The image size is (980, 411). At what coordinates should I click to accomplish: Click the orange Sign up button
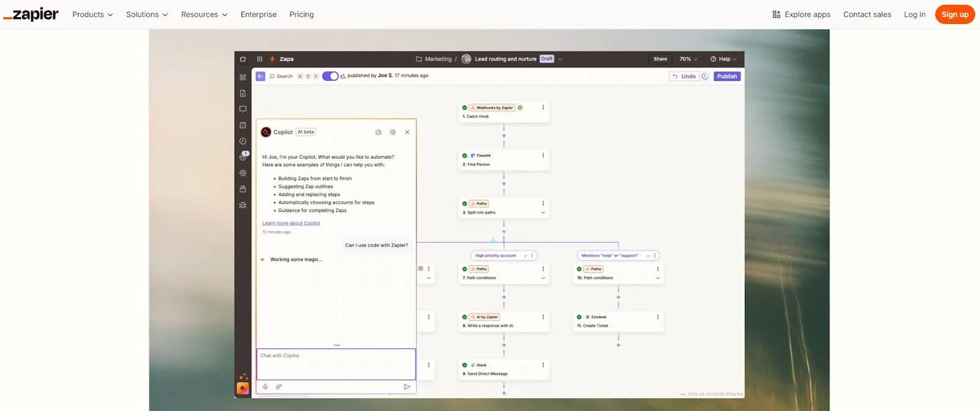coord(955,15)
